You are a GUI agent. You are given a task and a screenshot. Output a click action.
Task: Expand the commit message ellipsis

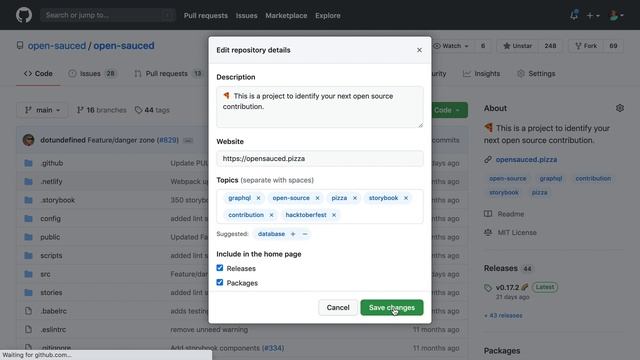(x=188, y=140)
